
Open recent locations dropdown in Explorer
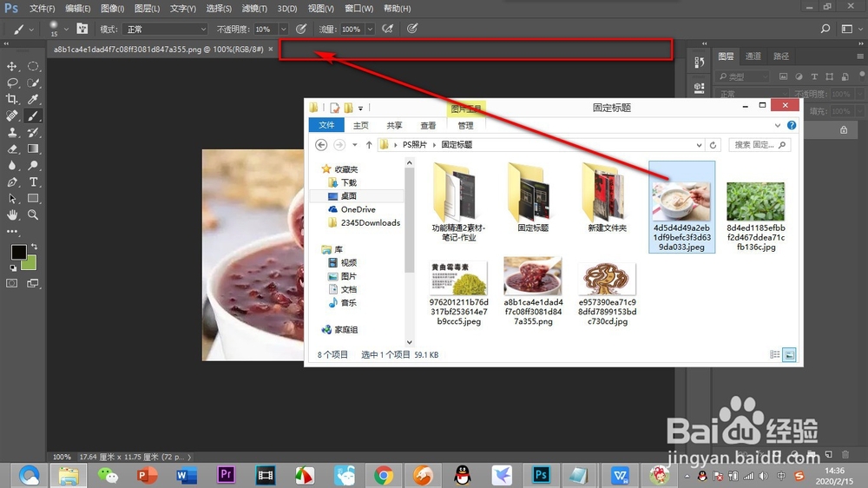tap(355, 145)
